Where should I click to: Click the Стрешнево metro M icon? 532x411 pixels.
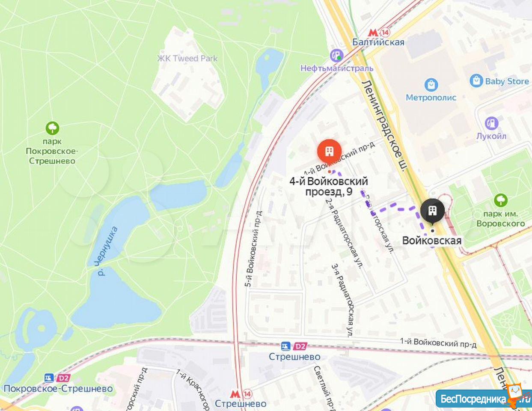click(241, 393)
